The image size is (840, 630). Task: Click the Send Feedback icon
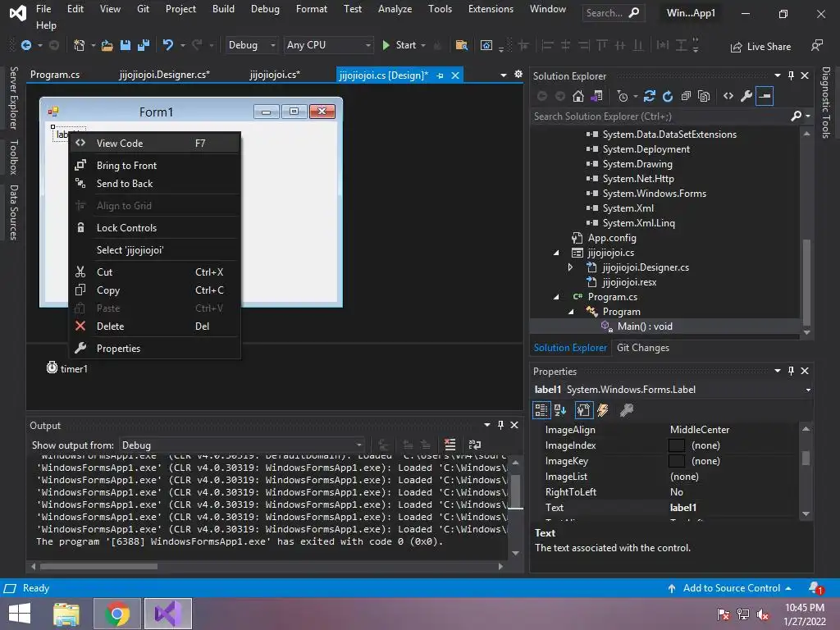click(x=816, y=46)
